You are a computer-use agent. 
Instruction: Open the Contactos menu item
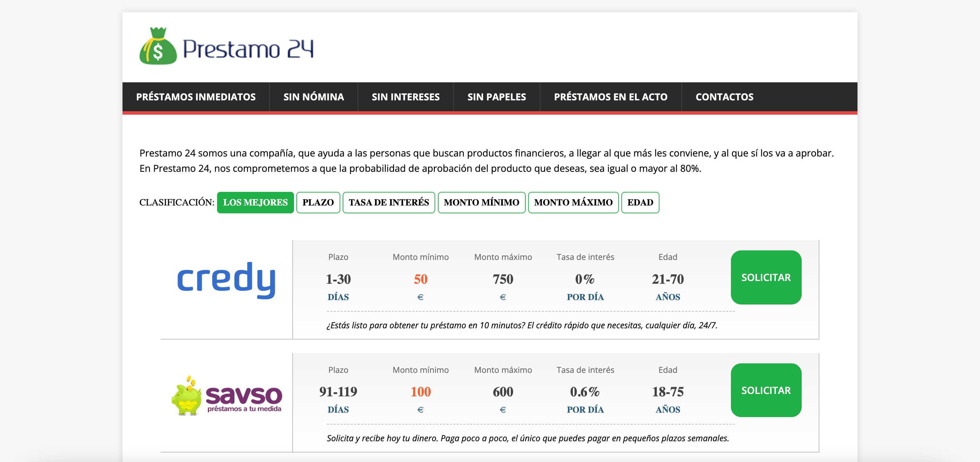point(724,97)
